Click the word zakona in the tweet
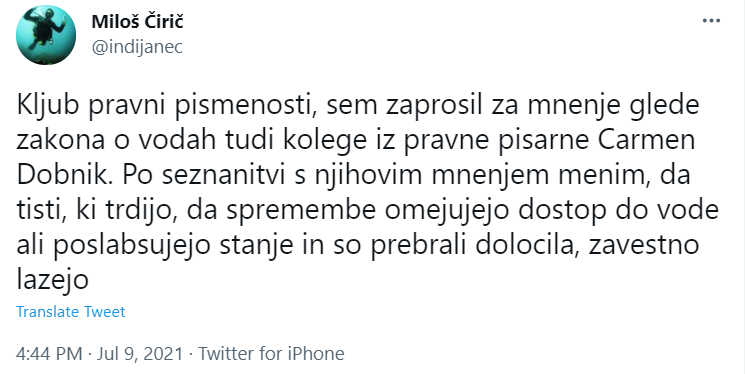 coord(57,141)
